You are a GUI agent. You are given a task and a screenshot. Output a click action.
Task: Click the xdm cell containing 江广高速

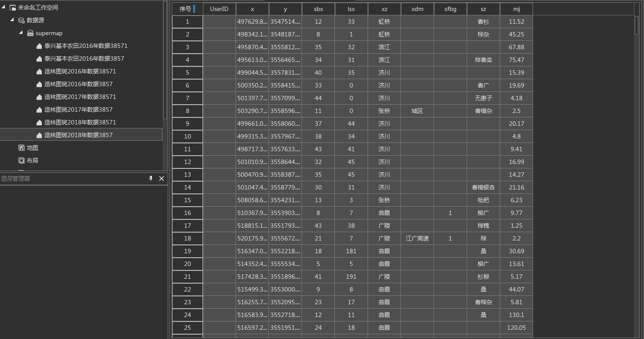[417, 238]
